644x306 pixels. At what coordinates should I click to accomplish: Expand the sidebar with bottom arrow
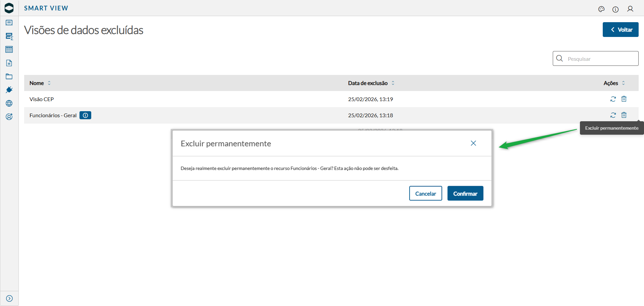tap(9, 299)
